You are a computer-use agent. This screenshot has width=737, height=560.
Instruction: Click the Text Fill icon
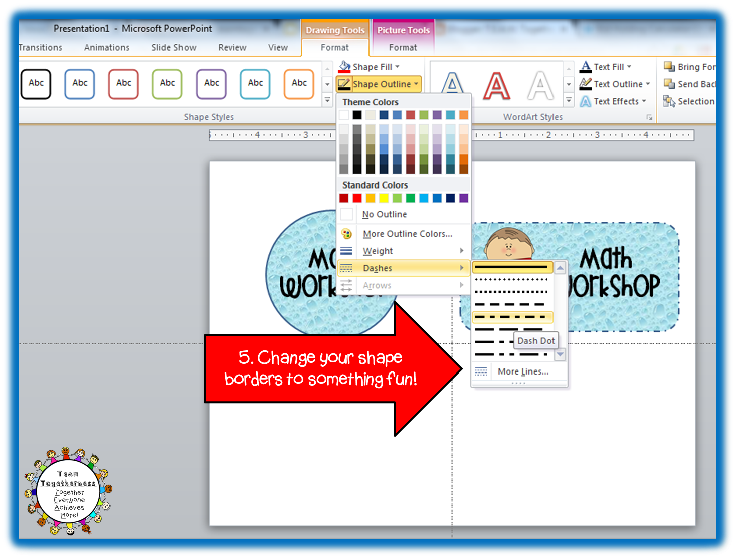[585, 66]
